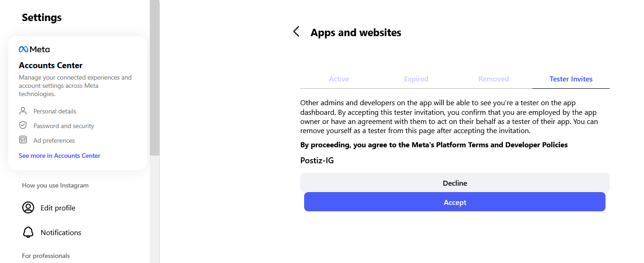Open See more in Accounts Center link
Screen dimensions: 644x263
[60, 156]
